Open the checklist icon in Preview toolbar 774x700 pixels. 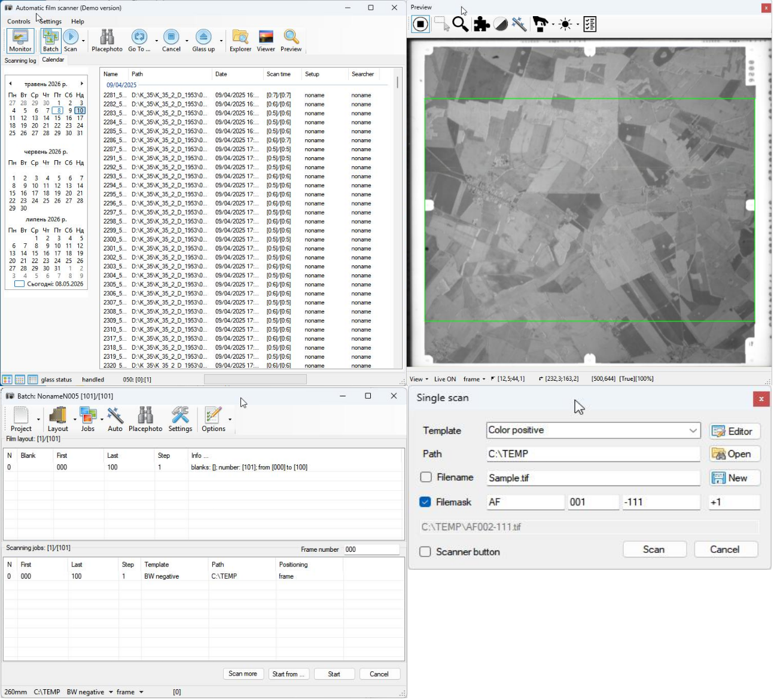(x=590, y=25)
